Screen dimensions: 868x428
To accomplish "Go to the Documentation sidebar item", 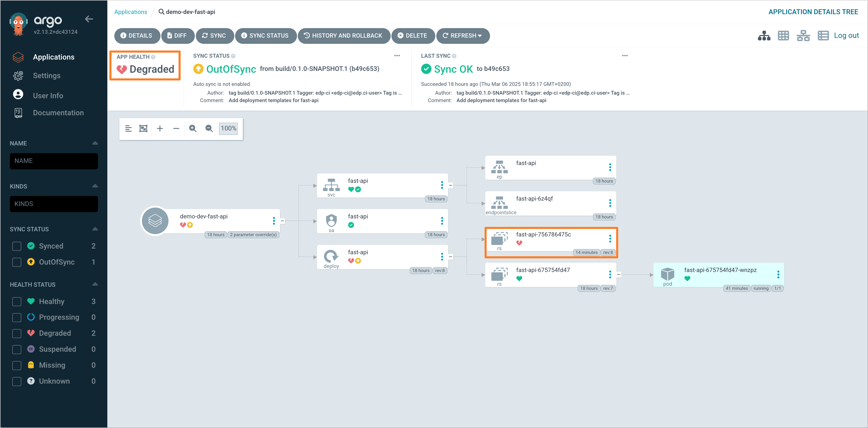I will coord(58,113).
